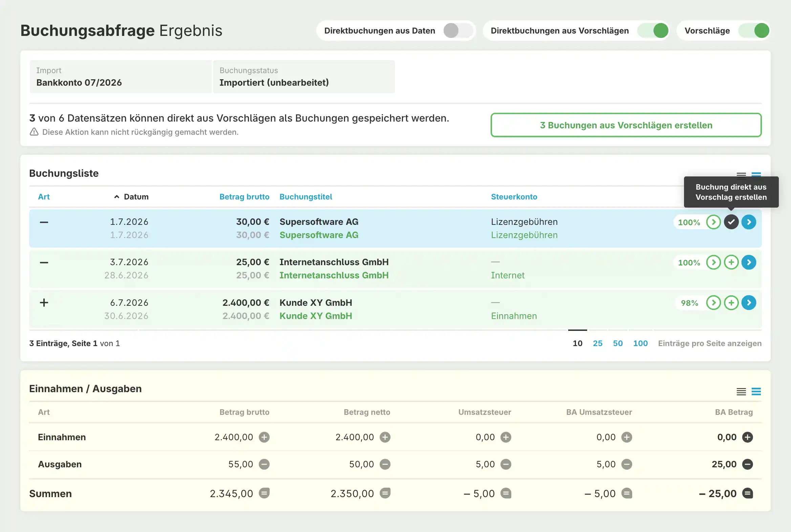Disable Direktbuchungen aus Vorschlägen switch
Image resolution: width=791 pixels, height=532 pixels.
[x=653, y=30]
